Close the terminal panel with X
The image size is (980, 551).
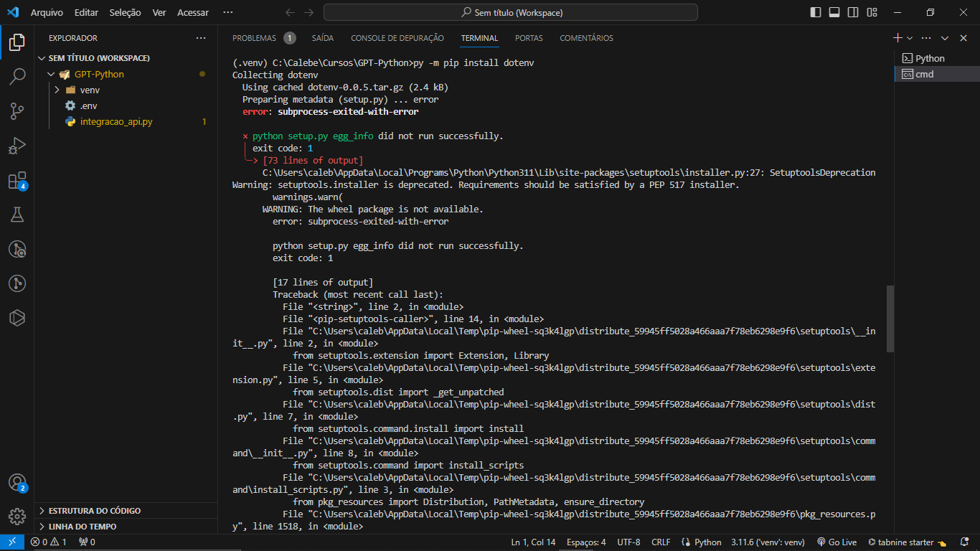pos(963,38)
